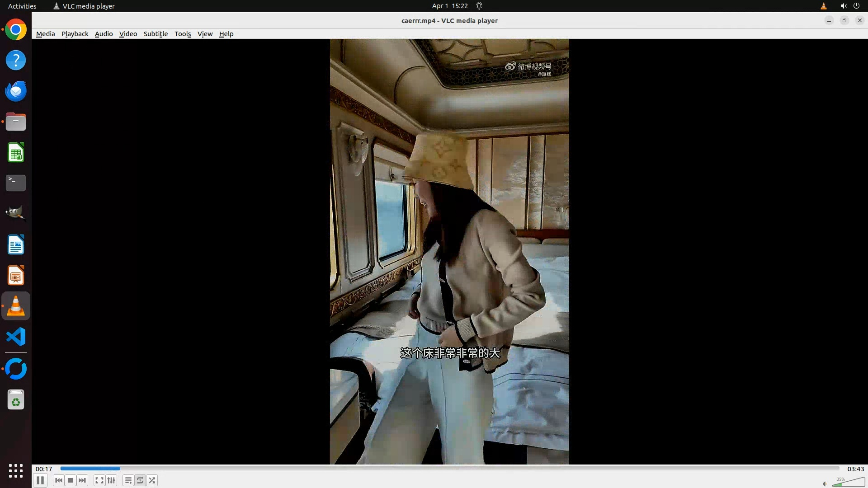Viewport: 868px width, 488px height.
Task: Skip to the next media track
Action: point(82,480)
